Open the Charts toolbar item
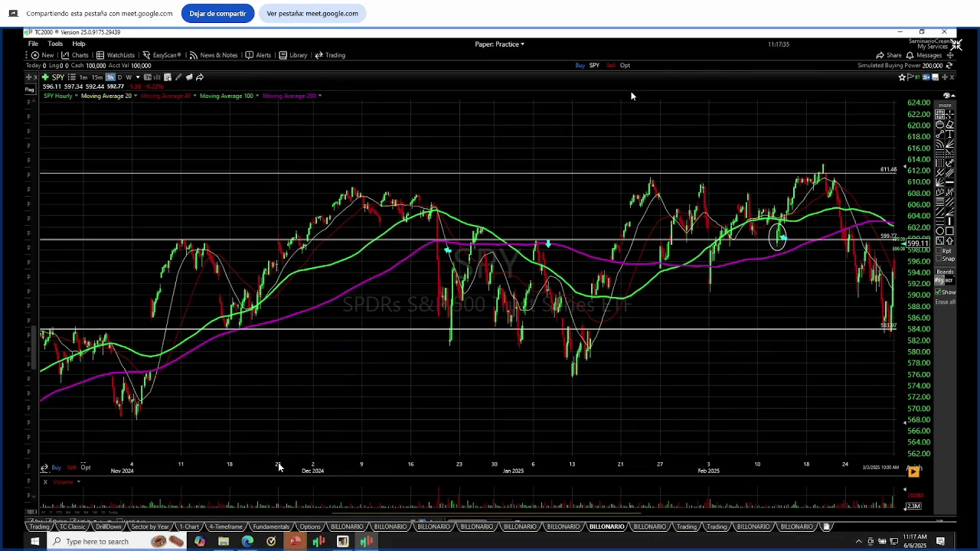980x551 pixels. pyautogui.click(x=75, y=55)
